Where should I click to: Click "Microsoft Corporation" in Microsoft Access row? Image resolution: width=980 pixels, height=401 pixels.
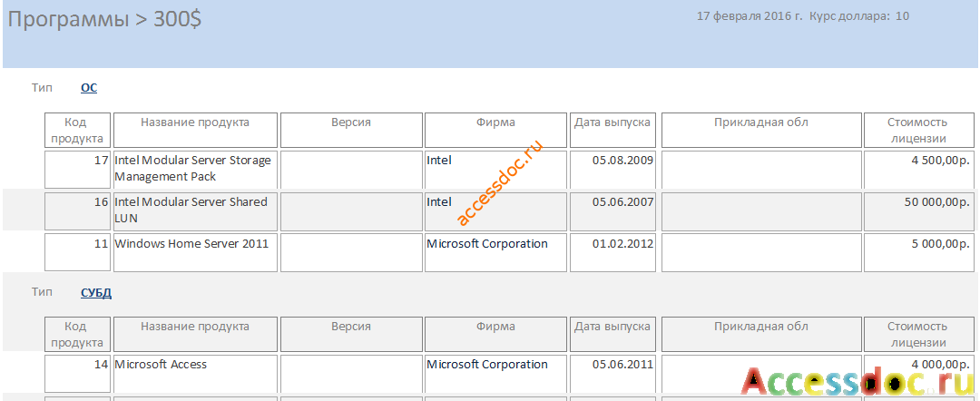coord(496,374)
